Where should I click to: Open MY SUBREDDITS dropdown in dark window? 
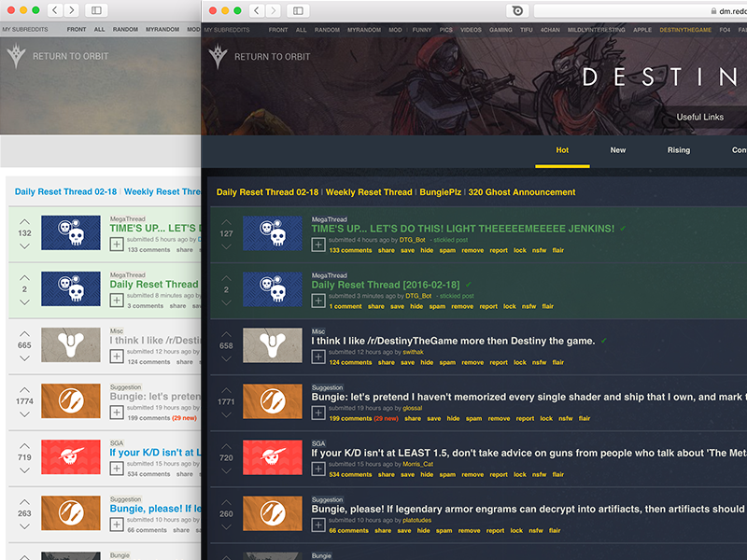pyautogui.click(x=227, y=30)
